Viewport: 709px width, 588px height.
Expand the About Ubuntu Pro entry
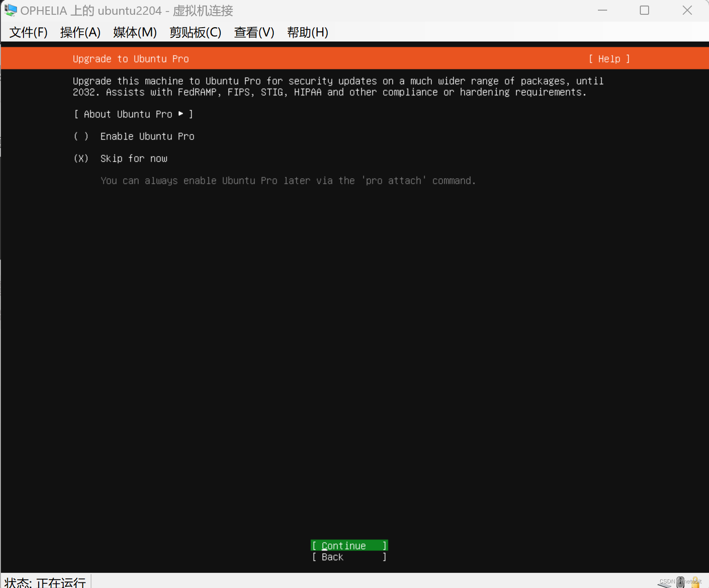[133, 114]
